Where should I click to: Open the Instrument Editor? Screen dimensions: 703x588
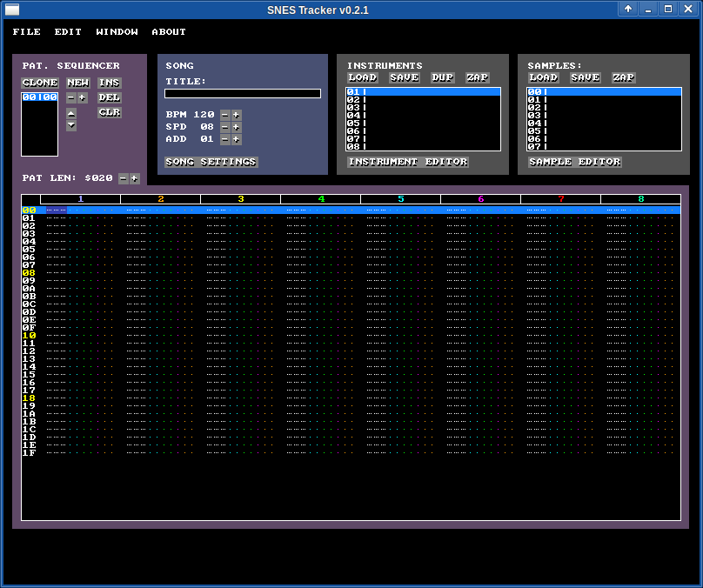pos(408,162)
